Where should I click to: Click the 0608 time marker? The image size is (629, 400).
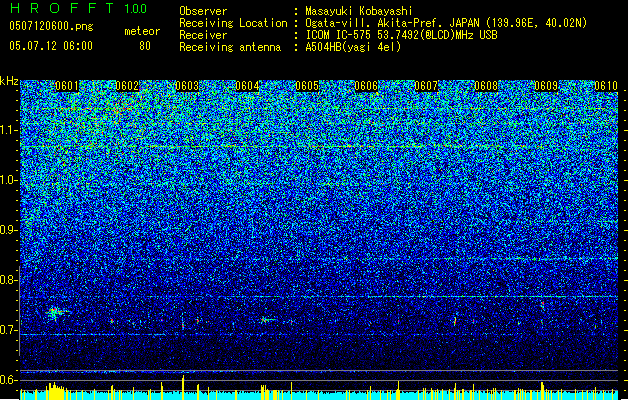[x=486, y=86]
